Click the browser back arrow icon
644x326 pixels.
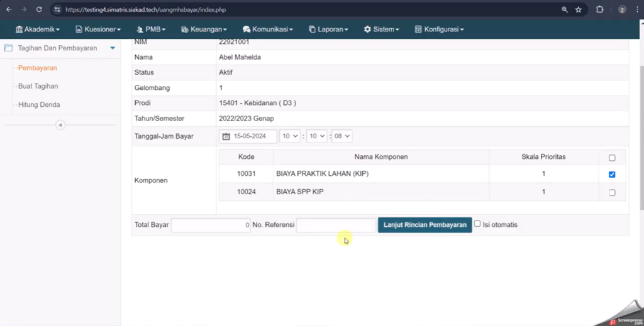9,9
